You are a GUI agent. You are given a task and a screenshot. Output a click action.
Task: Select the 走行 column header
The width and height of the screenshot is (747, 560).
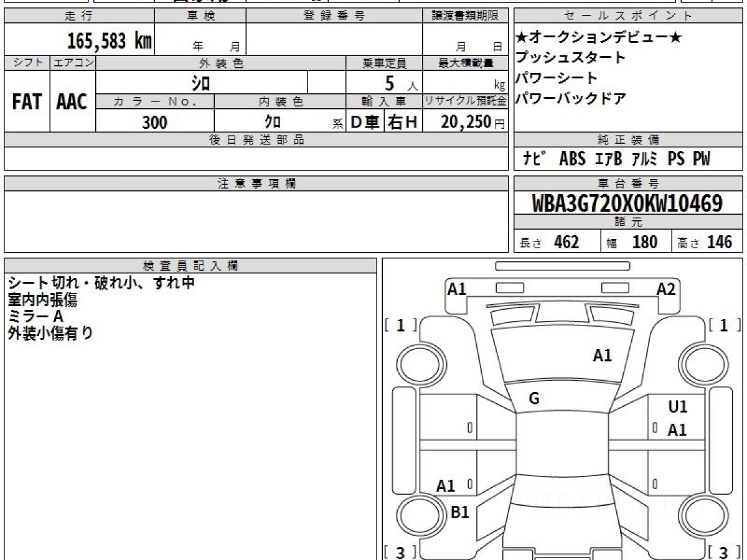coord(79,16)
